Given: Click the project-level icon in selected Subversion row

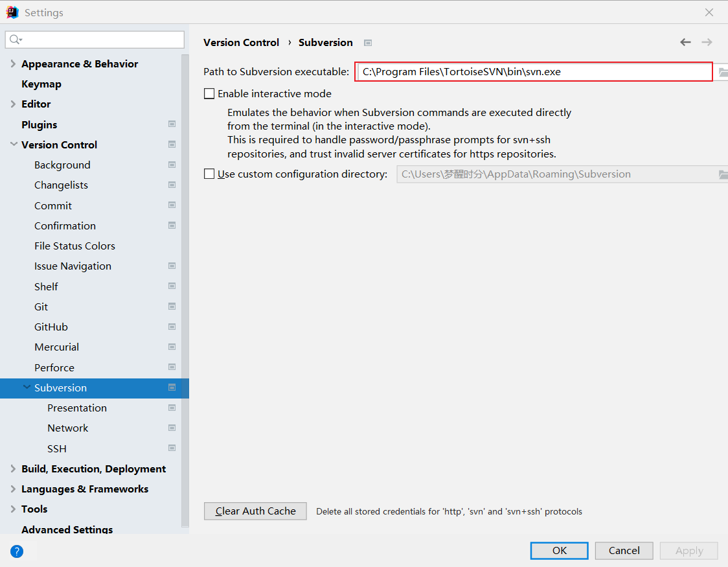Looking at the screenshot, I should coord(172,388).
